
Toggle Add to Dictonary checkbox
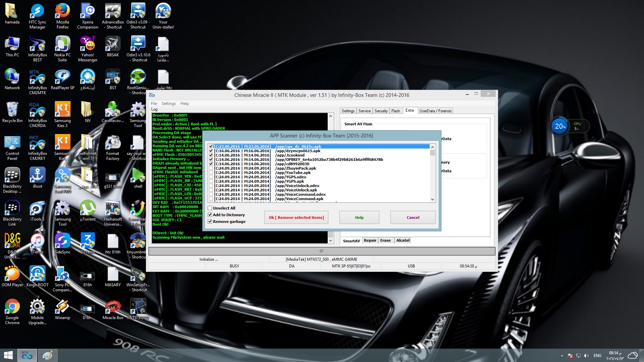pos(210,215)
